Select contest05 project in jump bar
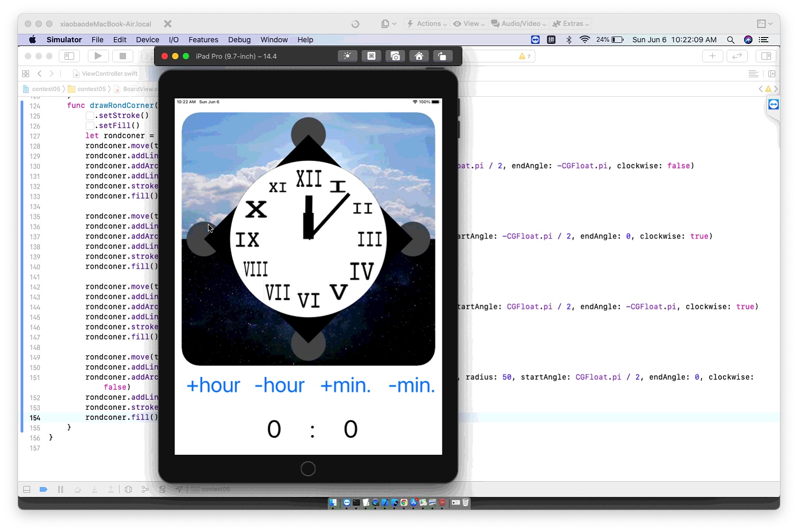The image size is (798, 532). click(42, 89)
